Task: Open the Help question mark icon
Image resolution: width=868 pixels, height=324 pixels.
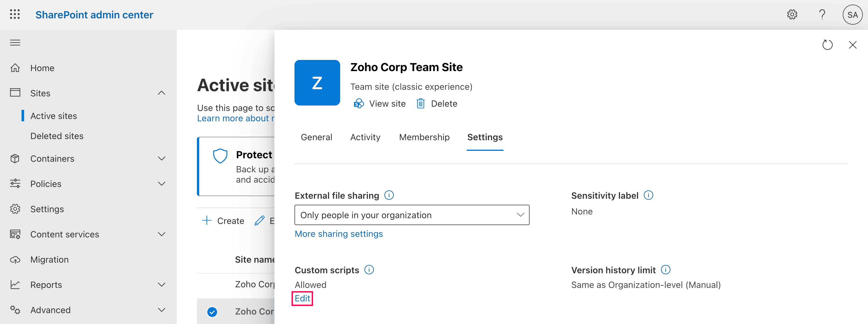Action: pos(822,14)
